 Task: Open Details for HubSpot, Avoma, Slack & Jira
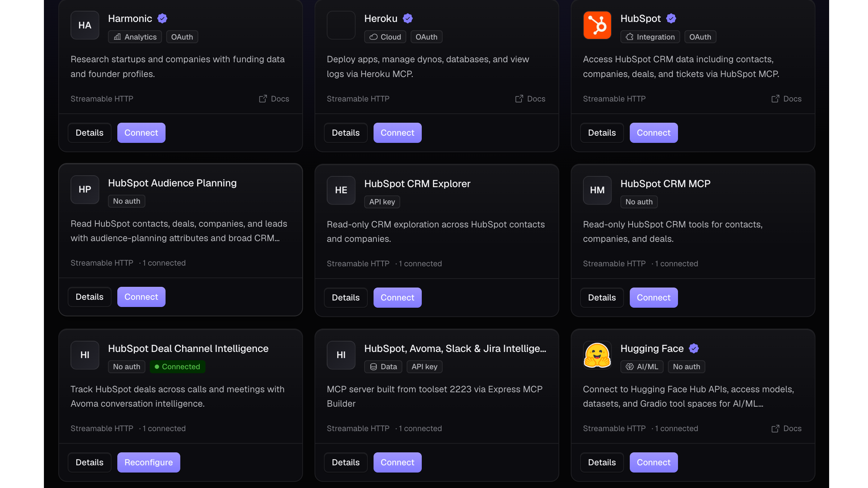(x=346, y=462)
